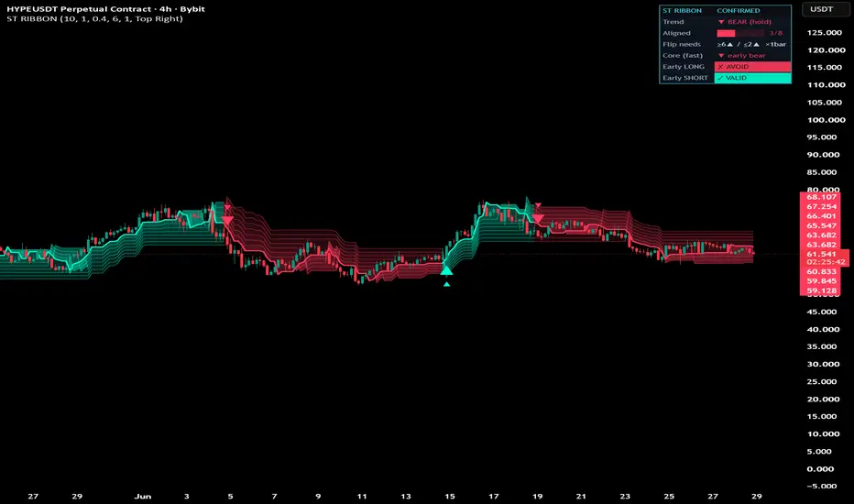854x504 pixels.
Task: Click the 68.107 ribbon price tag
Action: [x=821, y=197]
